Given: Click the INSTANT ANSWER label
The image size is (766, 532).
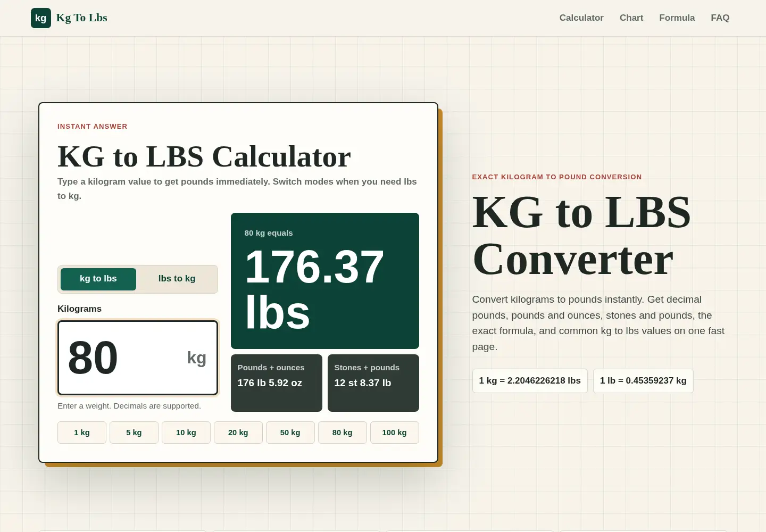Looking at the screenshot, I should (93, 127).
